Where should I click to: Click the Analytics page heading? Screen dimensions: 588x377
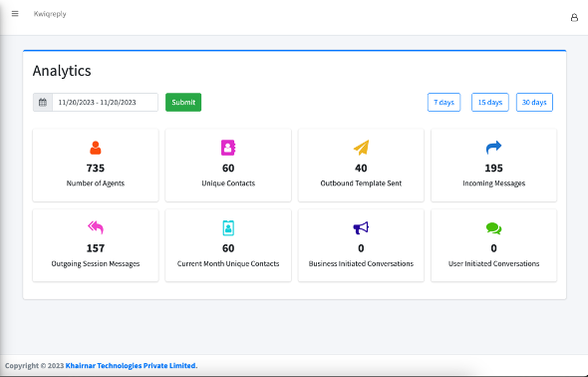62,71
